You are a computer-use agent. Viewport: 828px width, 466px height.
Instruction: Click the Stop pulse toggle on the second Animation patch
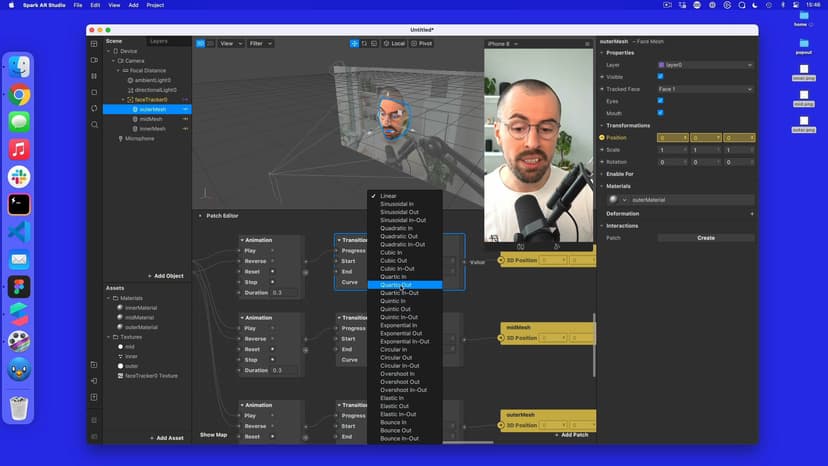pyautogui.click(x=272, y=360)
